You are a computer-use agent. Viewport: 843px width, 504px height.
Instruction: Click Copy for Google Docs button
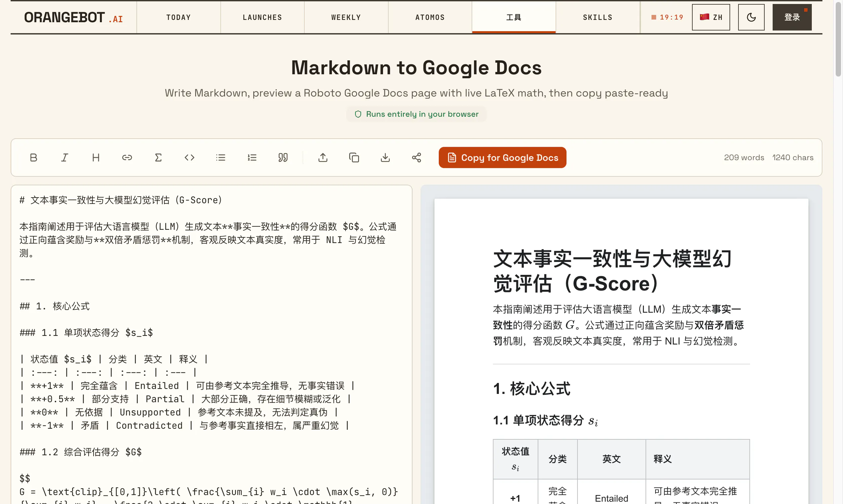click(502, 157)
